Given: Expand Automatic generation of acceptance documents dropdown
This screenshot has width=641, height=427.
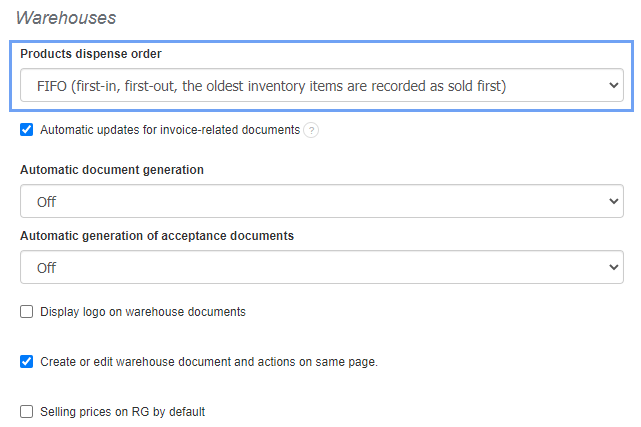Looking at the screenshot, I should [320, 267].
